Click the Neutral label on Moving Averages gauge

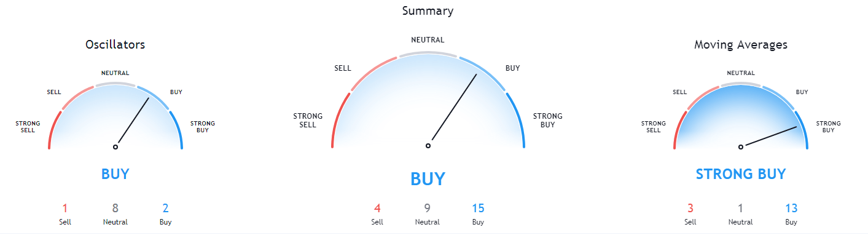(741, 73)
